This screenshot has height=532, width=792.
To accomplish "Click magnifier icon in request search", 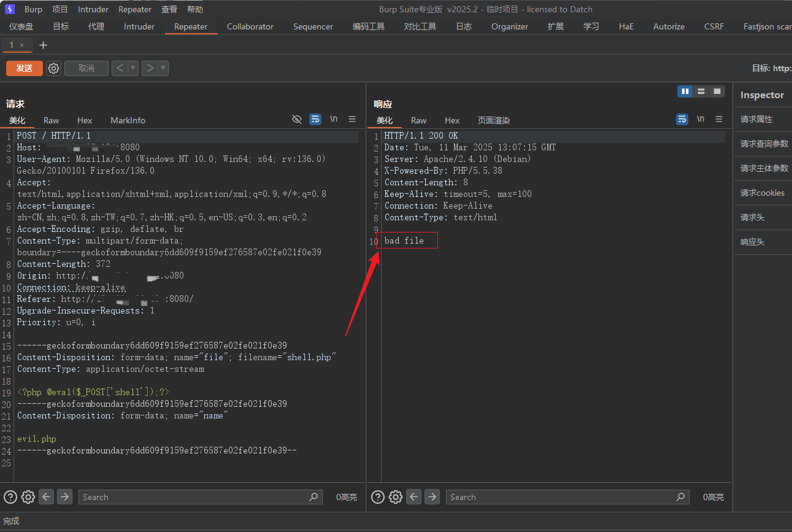I will pos(314,497).
